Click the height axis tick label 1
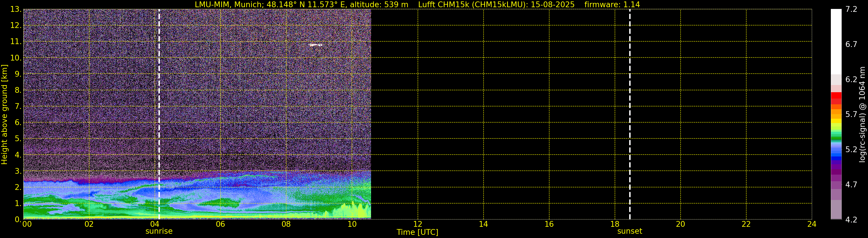Screen dimensions: 868x238 click(18, 203)
